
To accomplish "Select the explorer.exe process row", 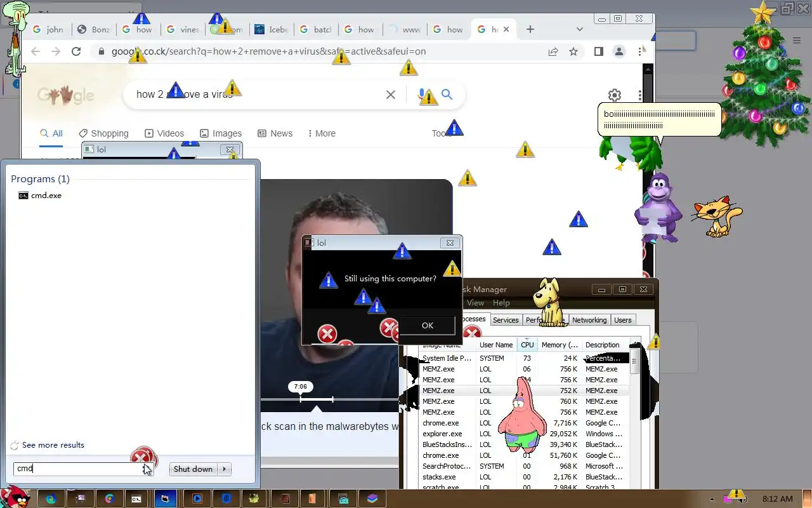I will point(524,434).
